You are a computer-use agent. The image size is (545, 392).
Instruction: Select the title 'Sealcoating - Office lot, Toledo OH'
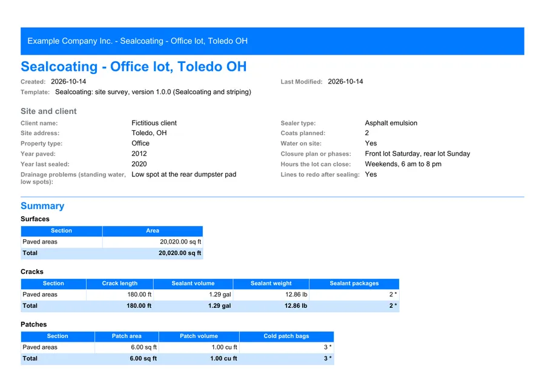click(x=133, y=67)
